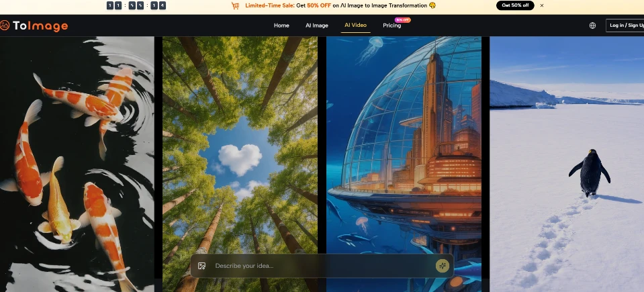Click the ToImage logo

point(34,26)
